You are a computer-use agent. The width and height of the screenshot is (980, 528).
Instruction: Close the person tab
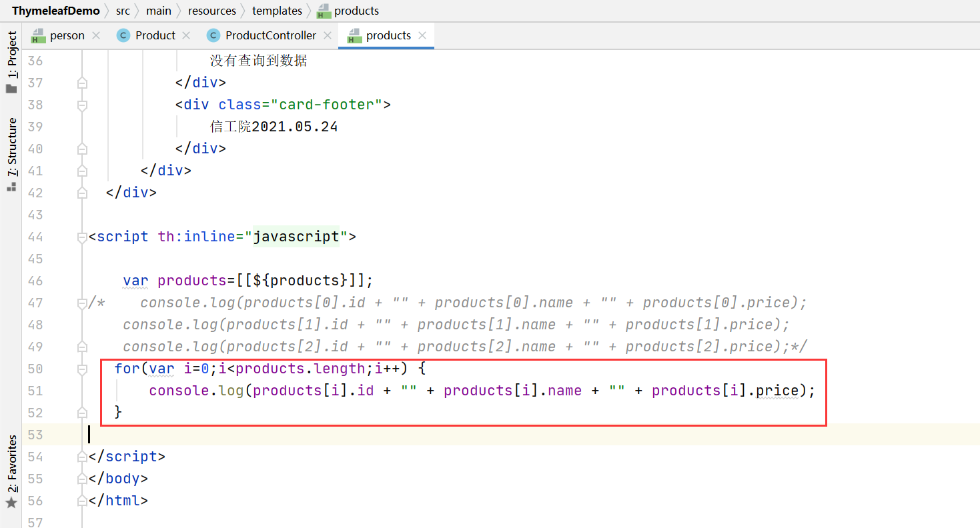pos(96,35)
